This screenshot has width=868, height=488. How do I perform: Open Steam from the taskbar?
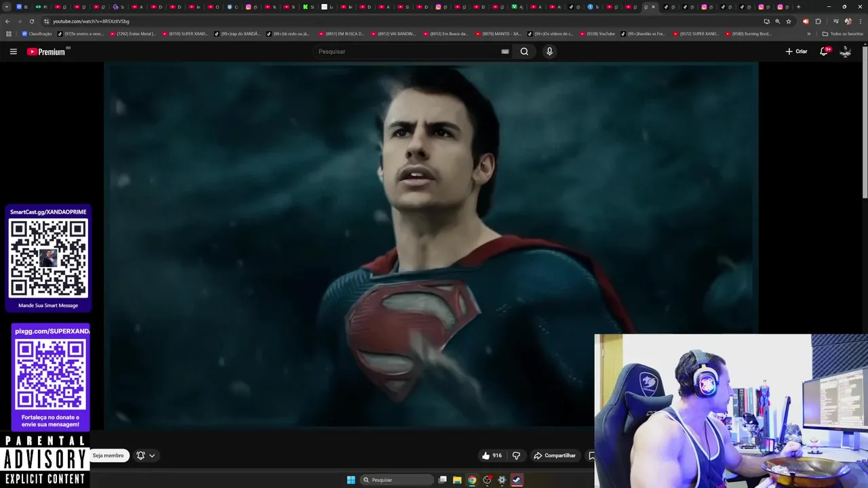coord(517,480)
